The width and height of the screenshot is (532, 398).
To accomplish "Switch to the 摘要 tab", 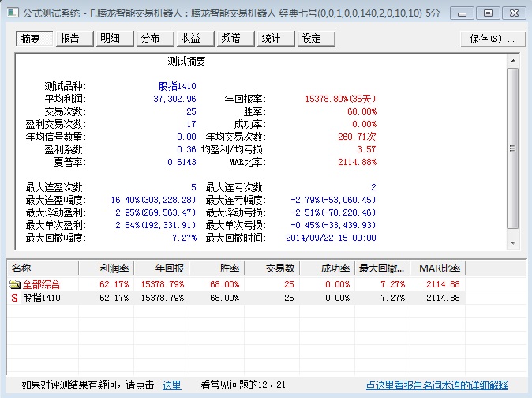I will (x=34, y=39).
